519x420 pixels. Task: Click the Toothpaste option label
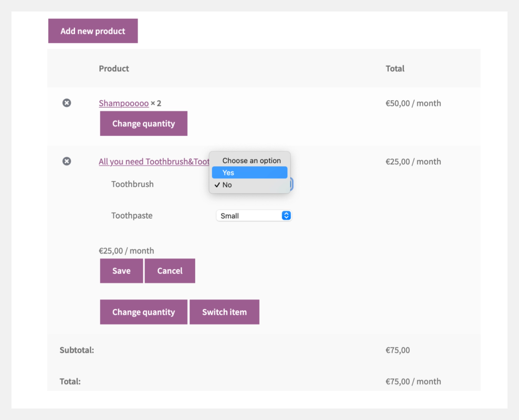(132, 216)
